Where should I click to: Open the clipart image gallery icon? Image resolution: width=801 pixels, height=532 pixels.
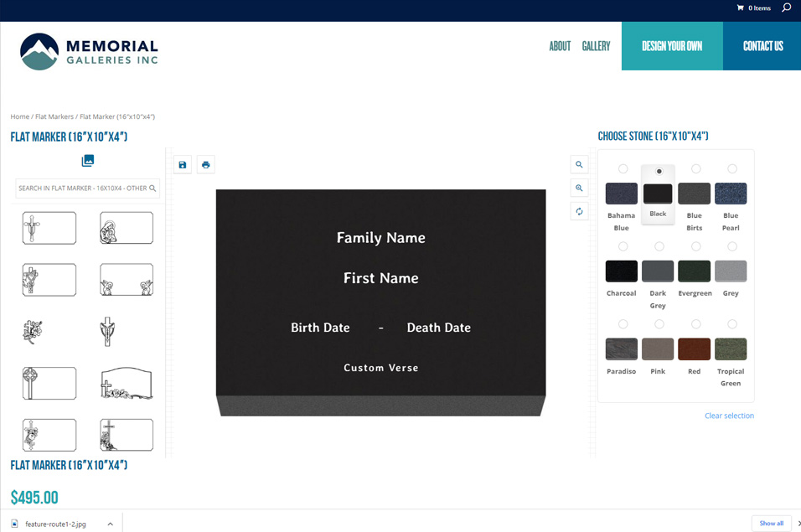point(88,161)
